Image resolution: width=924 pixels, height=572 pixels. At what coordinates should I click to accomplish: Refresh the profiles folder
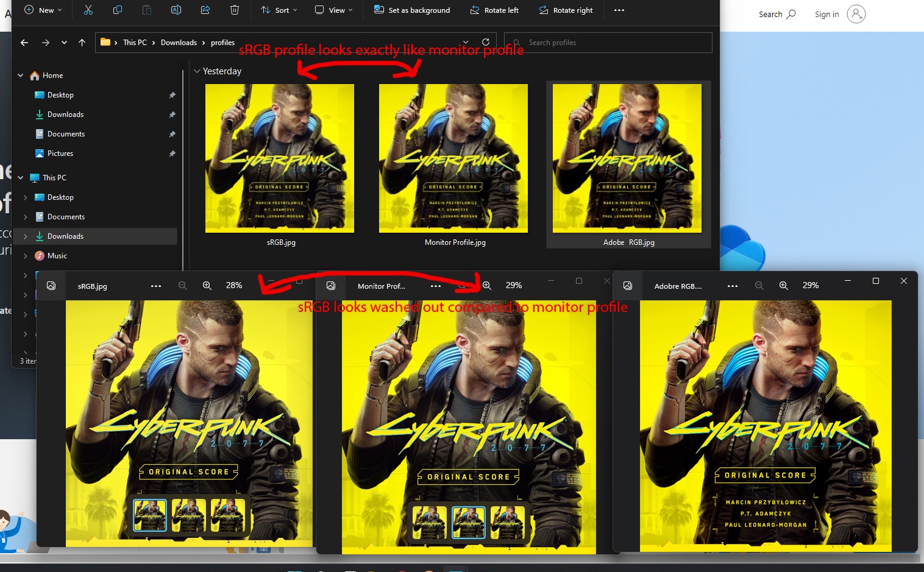[486, 42]
